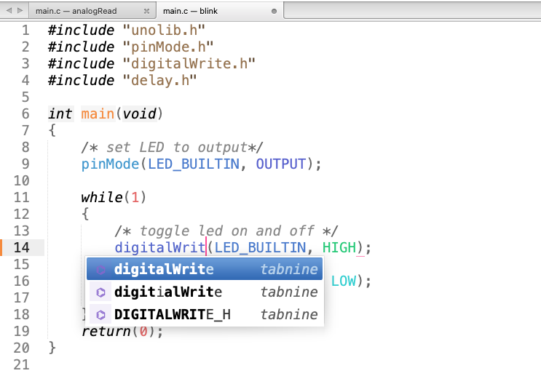
Task: Go to next tab with right arrow
Action: tap(20, 11)
